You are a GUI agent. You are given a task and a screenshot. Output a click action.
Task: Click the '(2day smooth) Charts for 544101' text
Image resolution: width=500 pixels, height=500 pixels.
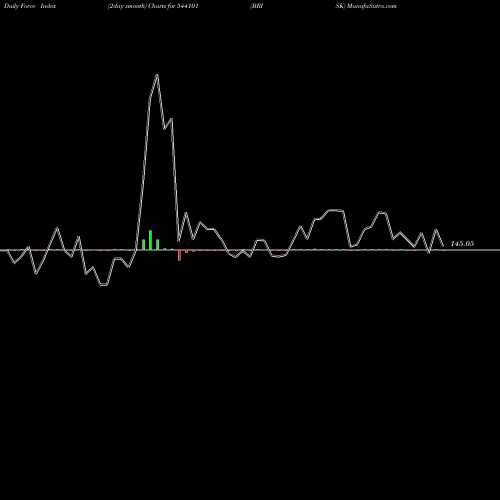click(x=153, y=6)
